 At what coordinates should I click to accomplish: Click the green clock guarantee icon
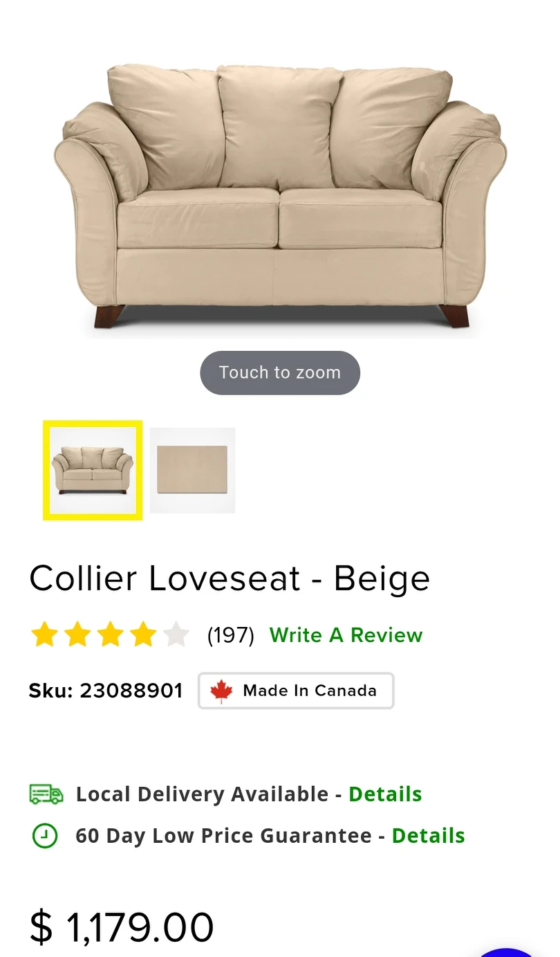click(45, 836)
